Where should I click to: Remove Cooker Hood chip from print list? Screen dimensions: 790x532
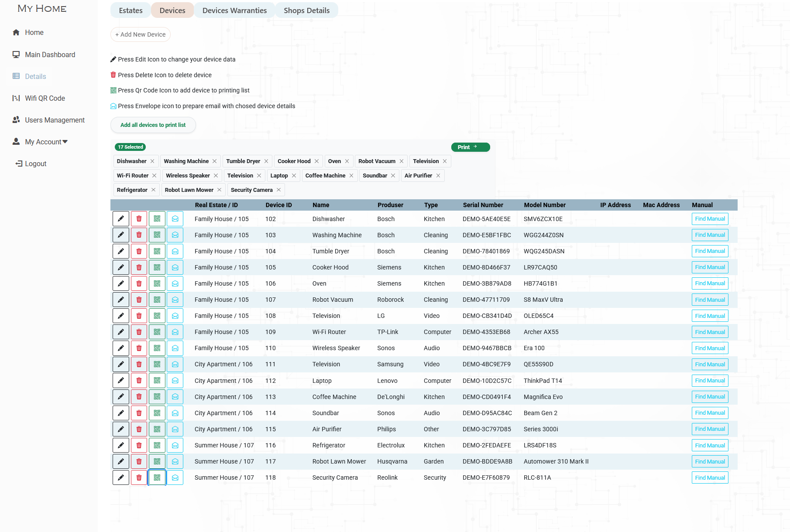[316, 161]
